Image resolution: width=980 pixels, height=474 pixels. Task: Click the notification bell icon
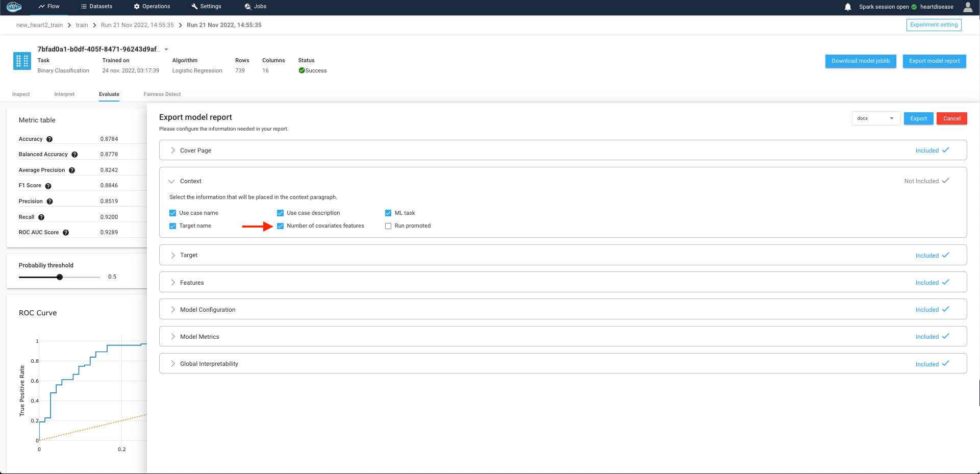click(x=847, y=7)
